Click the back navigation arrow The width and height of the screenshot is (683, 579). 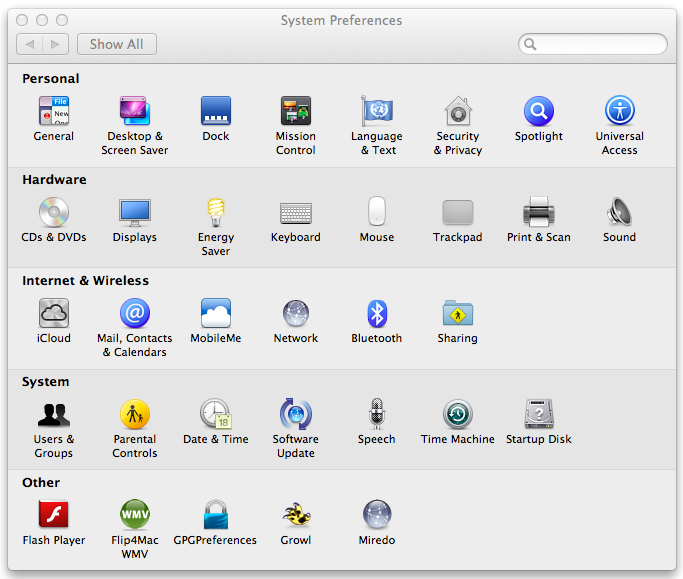pos(30,44)
